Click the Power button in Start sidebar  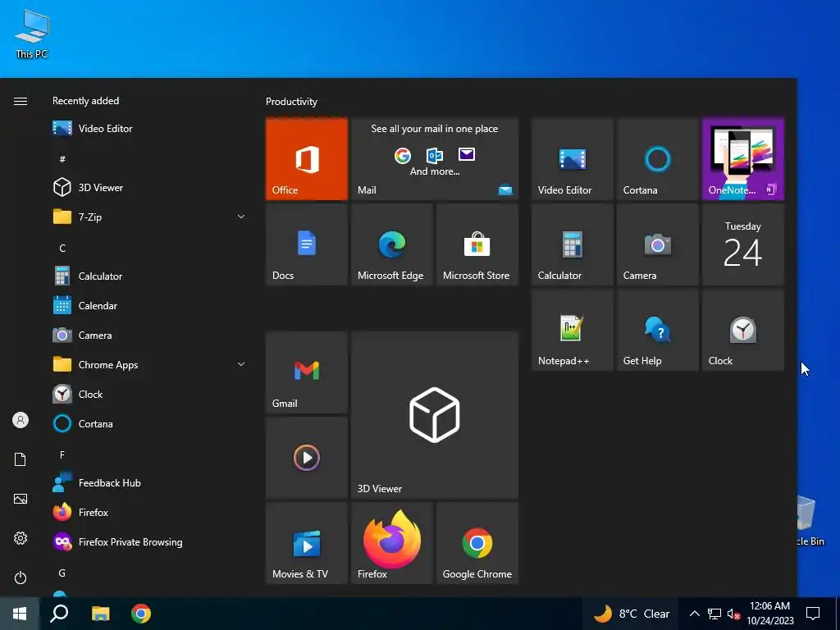click(x=21, y=577)
